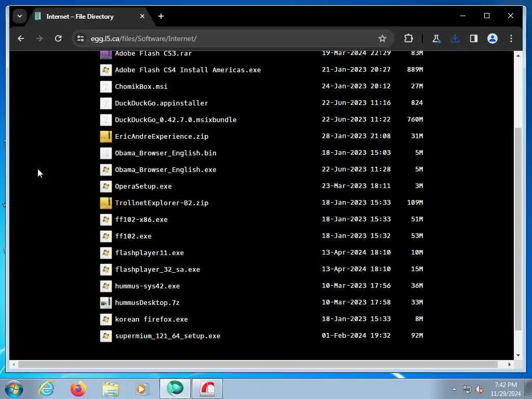Click the zip icon beside TrollnetExplorer-B2.zip

pyautogui.click(x=106, y=203)
